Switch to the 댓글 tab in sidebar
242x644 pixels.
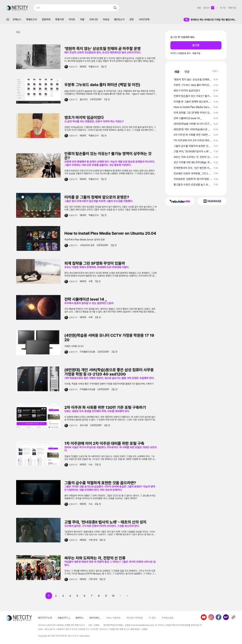pyautogui.click(x=187, y=72)
